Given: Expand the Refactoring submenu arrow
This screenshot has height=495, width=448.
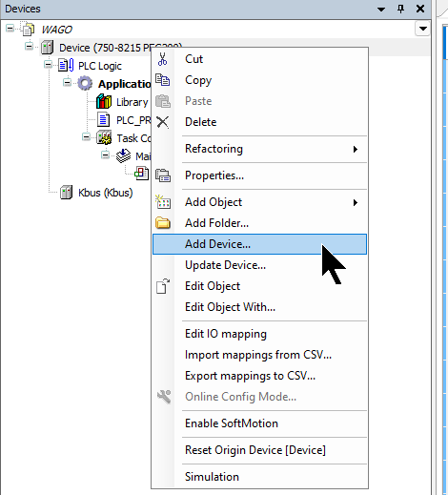Looking at the screenshot, I should coord(356,149).
